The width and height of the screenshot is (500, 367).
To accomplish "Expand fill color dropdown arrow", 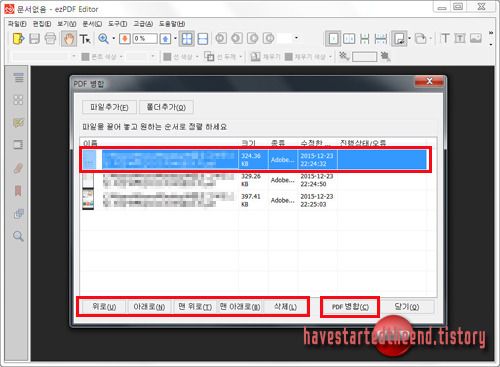I will coord(331,57).
